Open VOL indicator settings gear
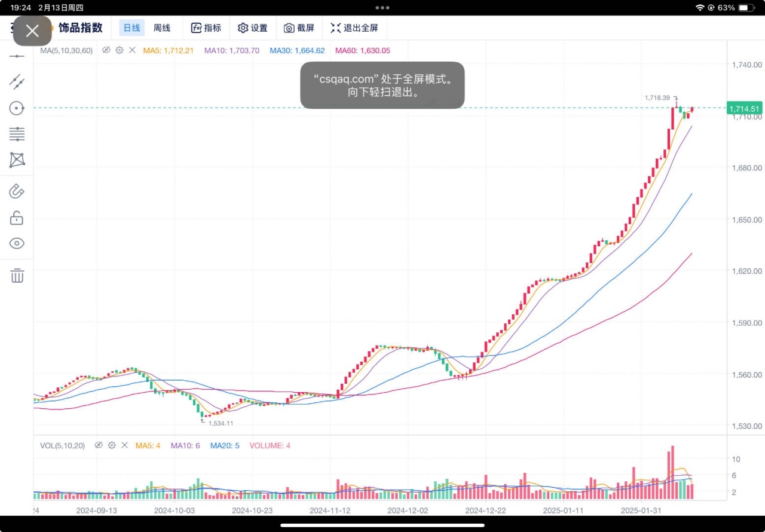 coord(112,445)
